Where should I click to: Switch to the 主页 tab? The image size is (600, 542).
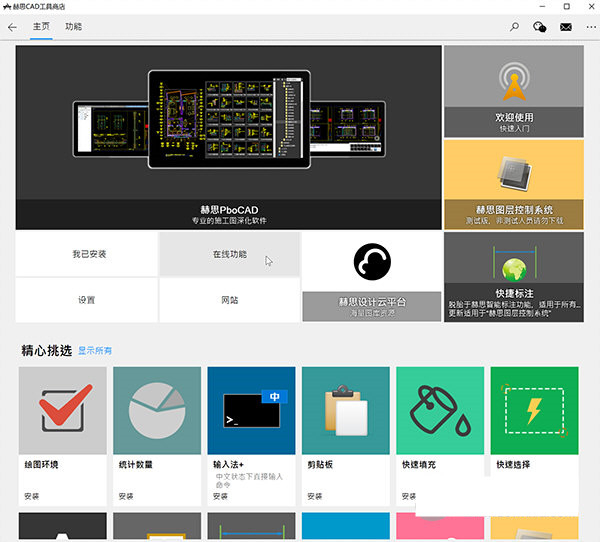[40, 27]
